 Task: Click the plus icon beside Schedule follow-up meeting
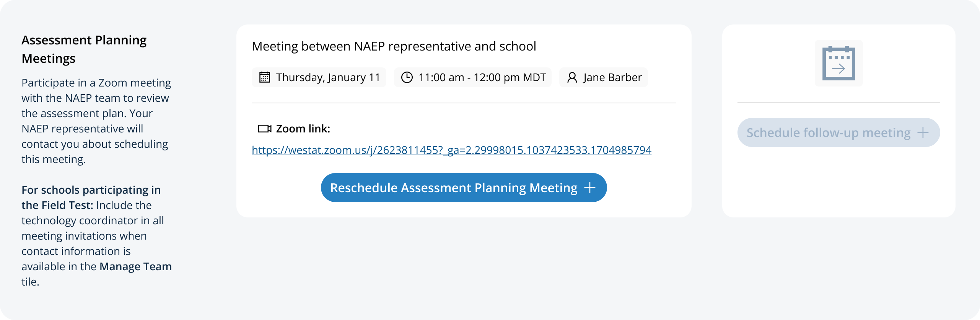pos(923,133)
